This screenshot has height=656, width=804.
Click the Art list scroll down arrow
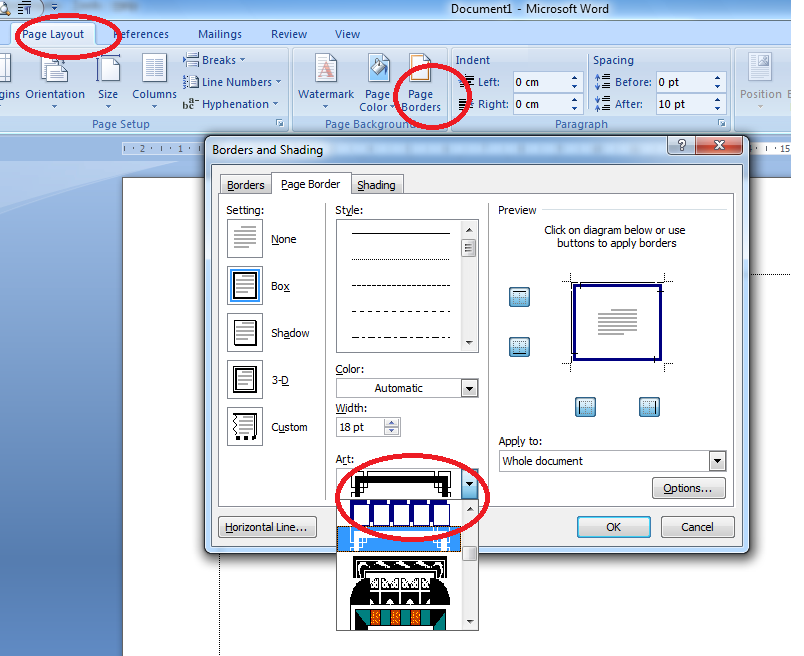[x=470, y=622]
